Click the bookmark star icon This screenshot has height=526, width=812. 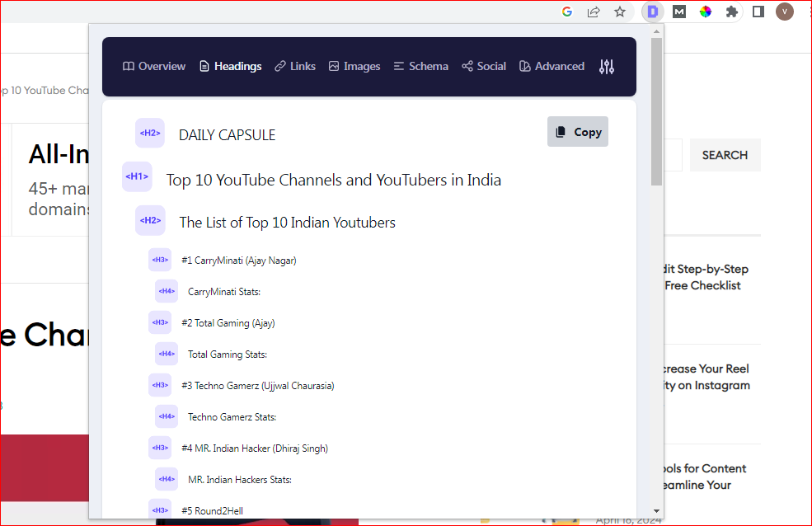tap(620, 12)
